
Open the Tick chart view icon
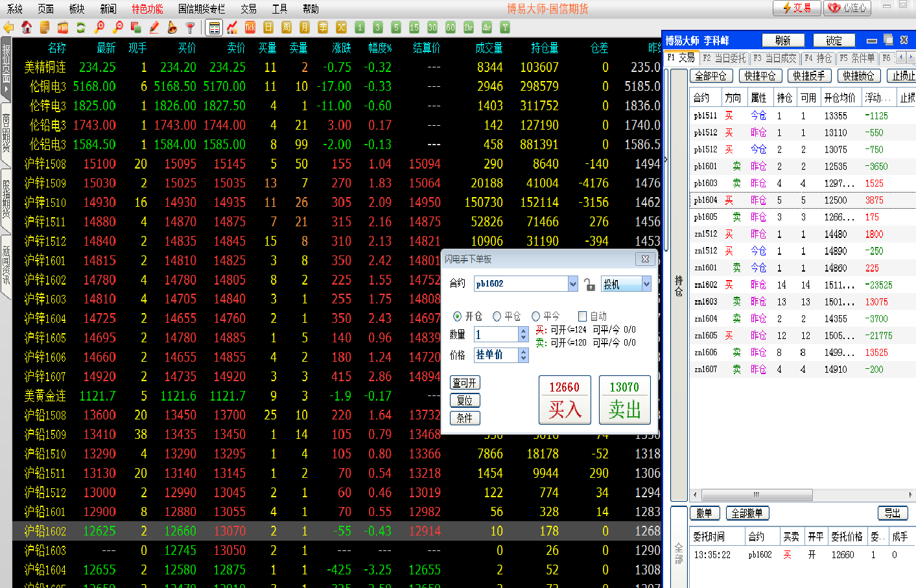click(250, 27)
